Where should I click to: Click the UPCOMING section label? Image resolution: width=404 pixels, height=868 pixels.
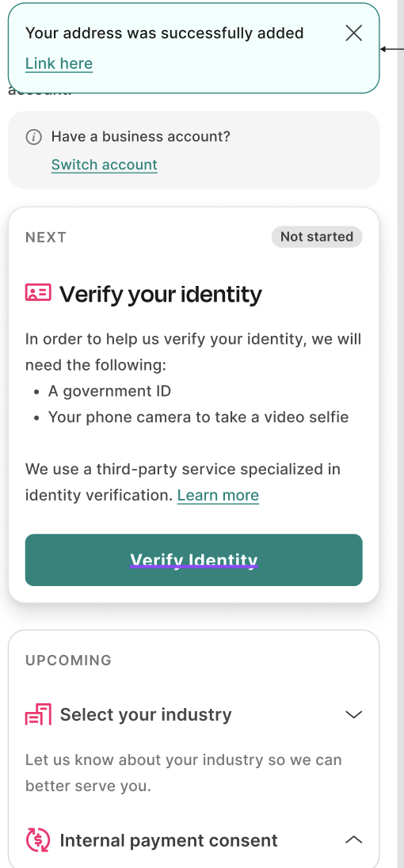point(69,661)
